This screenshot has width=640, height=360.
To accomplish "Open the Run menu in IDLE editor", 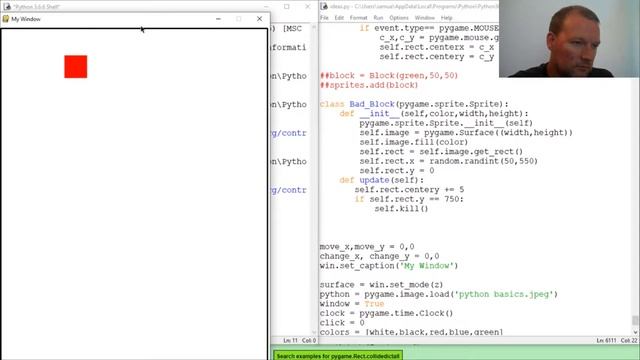I will coord(378,18).
